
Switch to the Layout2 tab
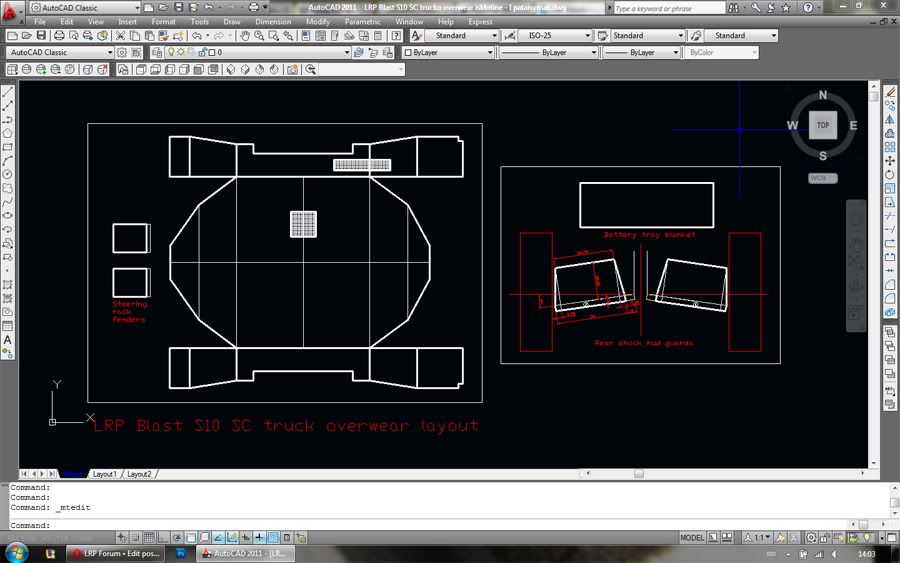click(139, 474)
